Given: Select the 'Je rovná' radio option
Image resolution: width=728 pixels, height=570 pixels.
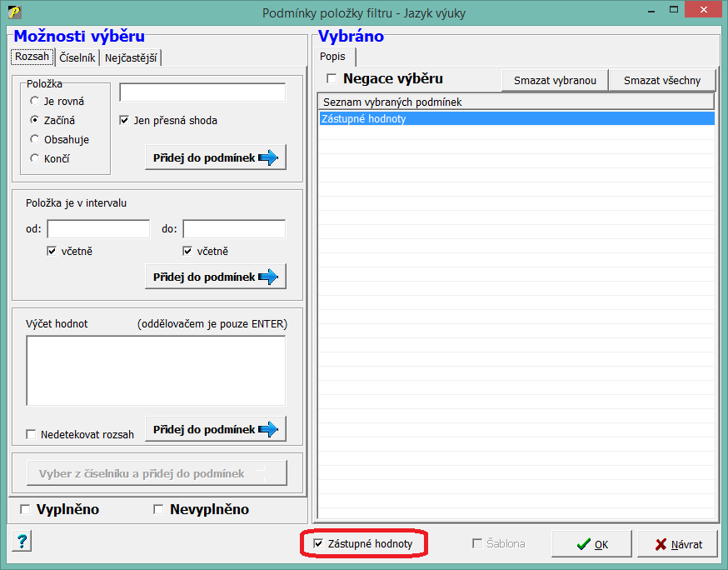Looking at the screenshot, I should click(x=34, y=102).
